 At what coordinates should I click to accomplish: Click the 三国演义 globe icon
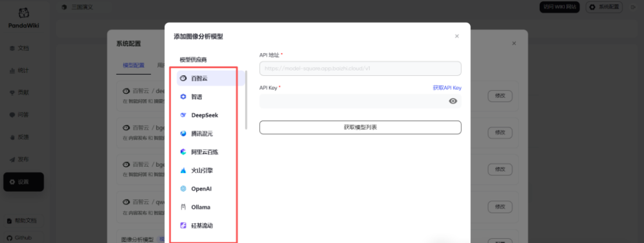coord(64,7)
